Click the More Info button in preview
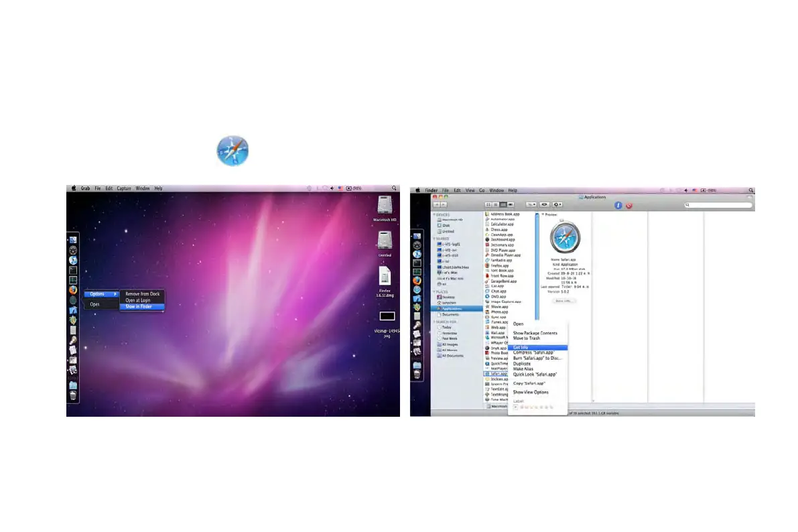 pos(564,301)
